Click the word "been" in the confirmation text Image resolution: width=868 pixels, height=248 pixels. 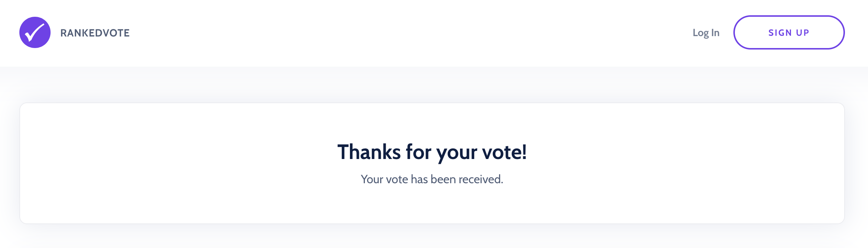(443, 179)
